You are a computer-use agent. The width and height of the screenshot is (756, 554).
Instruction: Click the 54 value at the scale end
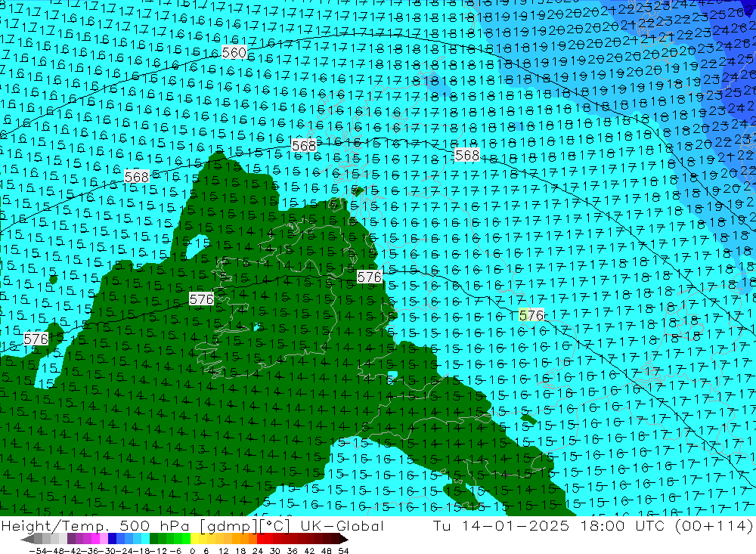coord(343,551)
